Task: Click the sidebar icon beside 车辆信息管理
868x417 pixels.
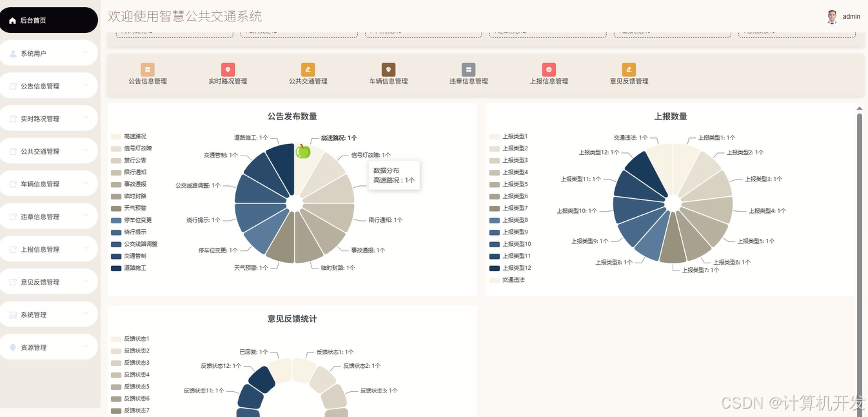Action: pyautogui.click(x=13, y=185)
